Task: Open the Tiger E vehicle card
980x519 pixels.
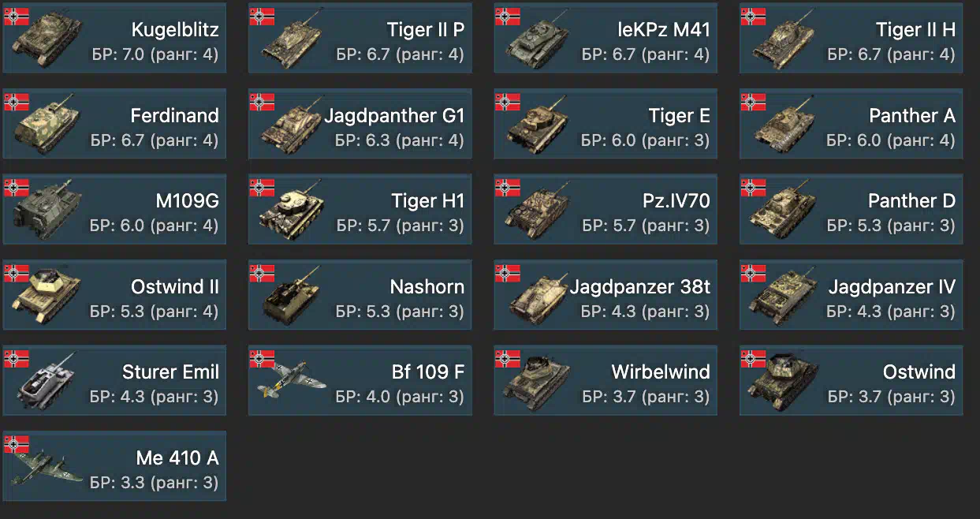Action: (x=606, y=124)
